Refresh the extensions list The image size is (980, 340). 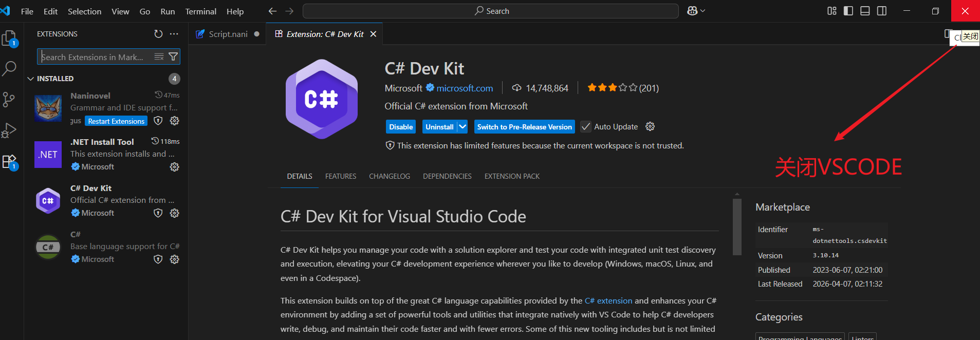coord(158,34)
